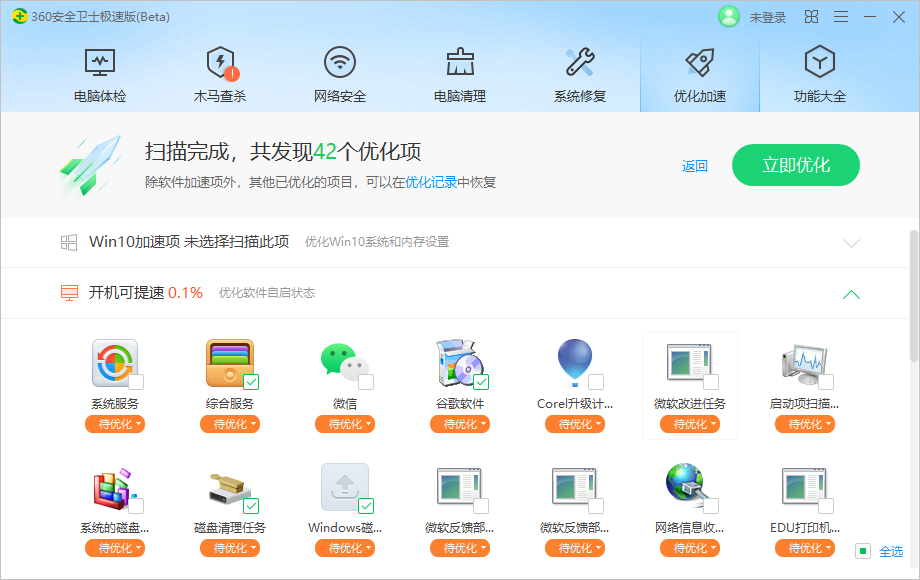The image size is (920, 580).
Task: Click the 网络信息收集 globe icon
Action: coord(688,486)
